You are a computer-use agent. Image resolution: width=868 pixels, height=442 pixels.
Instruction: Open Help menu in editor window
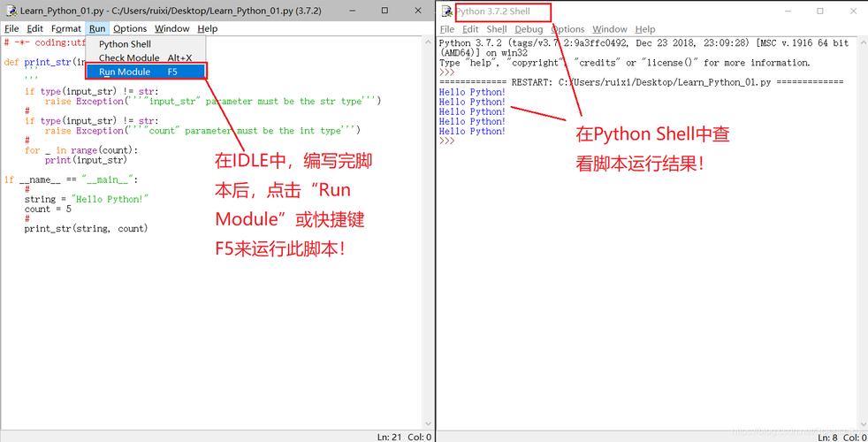pos(207,29)
